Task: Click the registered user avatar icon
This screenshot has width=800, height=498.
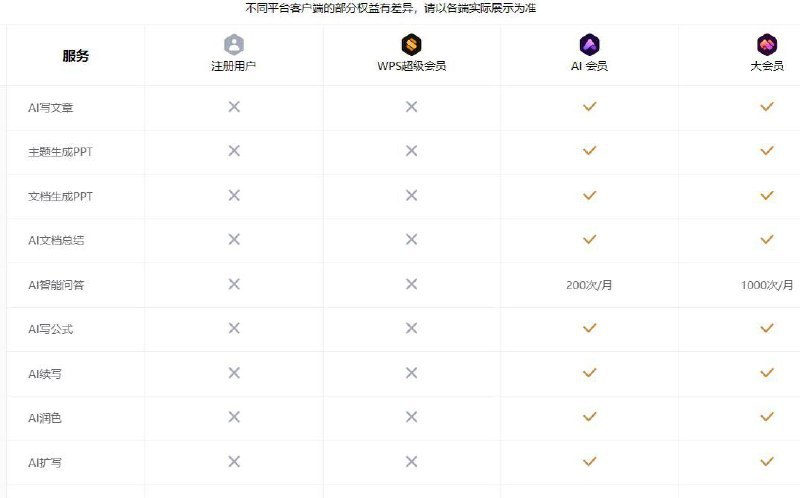Action: coord(234,45)
